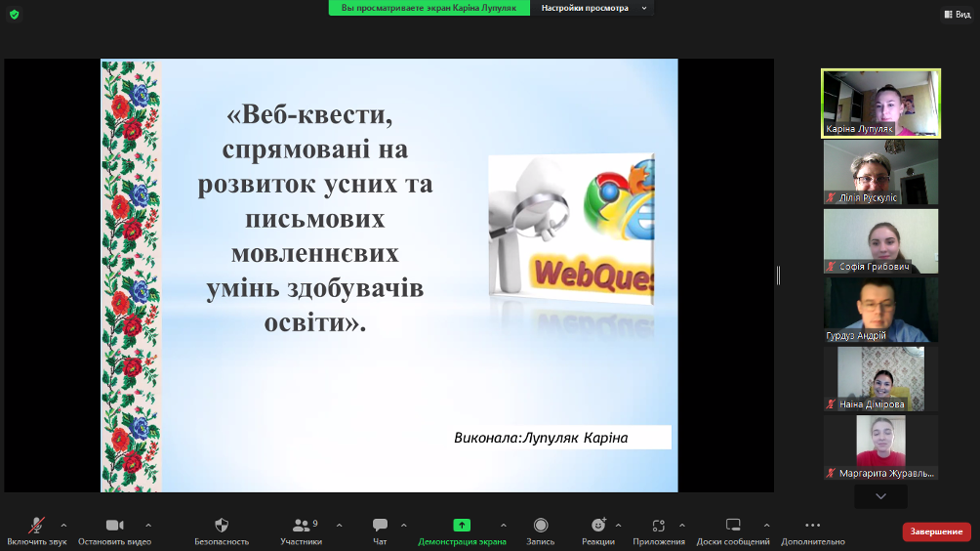Open the Participants panel icon
The width and height of the screenshot is (980, 551).
coord(301,526)
